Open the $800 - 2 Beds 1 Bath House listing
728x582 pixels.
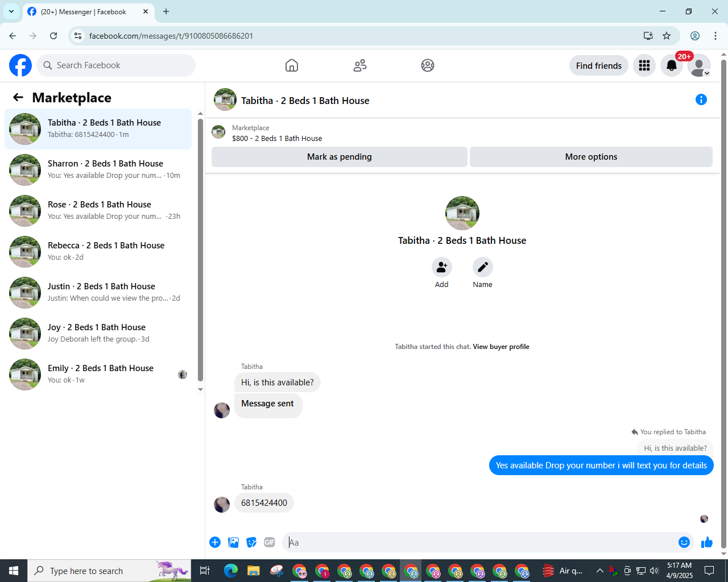pyautogui.click(x=277, y=138)
